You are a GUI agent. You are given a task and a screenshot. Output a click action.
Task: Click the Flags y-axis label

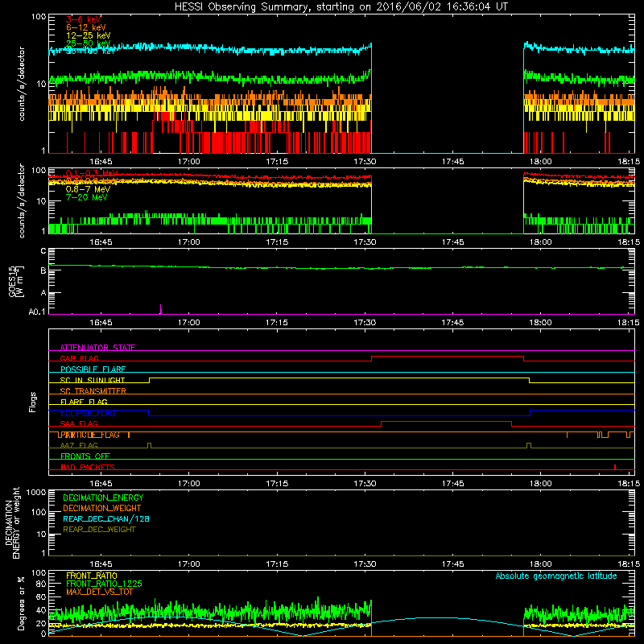click(33, 402)
